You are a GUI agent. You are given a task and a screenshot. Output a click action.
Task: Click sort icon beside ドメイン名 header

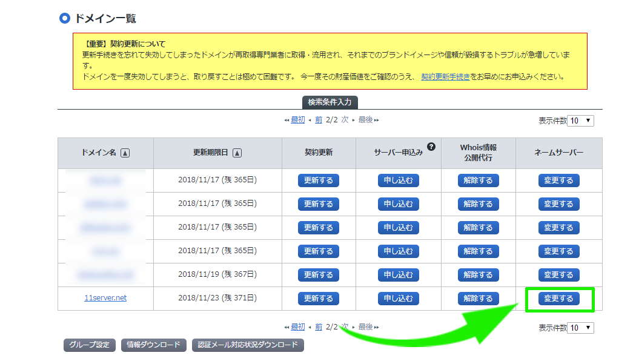coord(125,153)
